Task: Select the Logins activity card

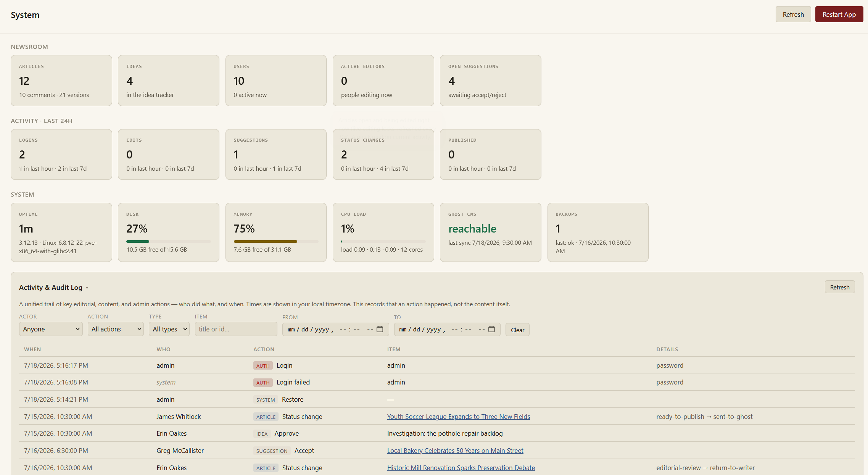Action: point(61,154)
